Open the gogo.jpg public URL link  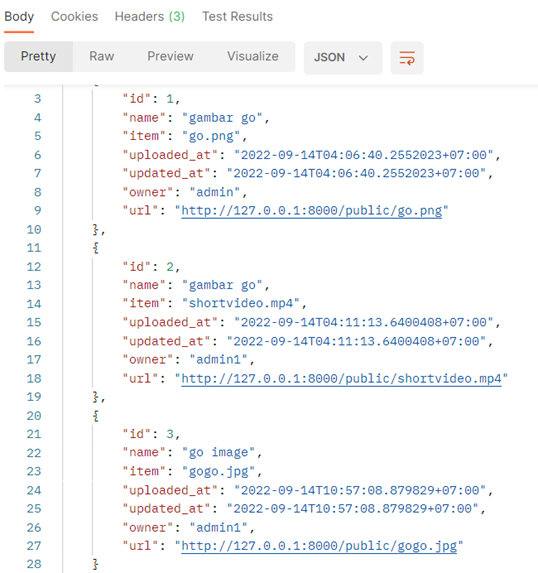pyautogui.click(x=319, y=546)
